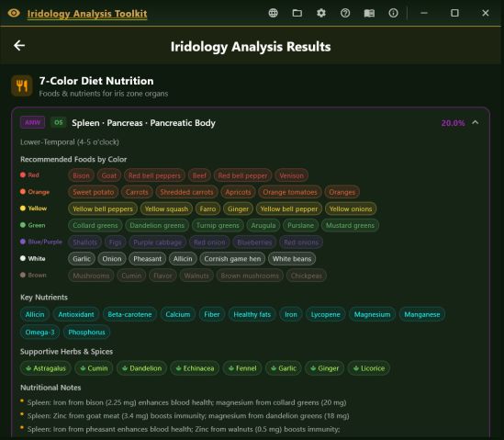This screenshot has width=504, height=440.
Task: Select the Shallots chip
Action: pos(84,243)
